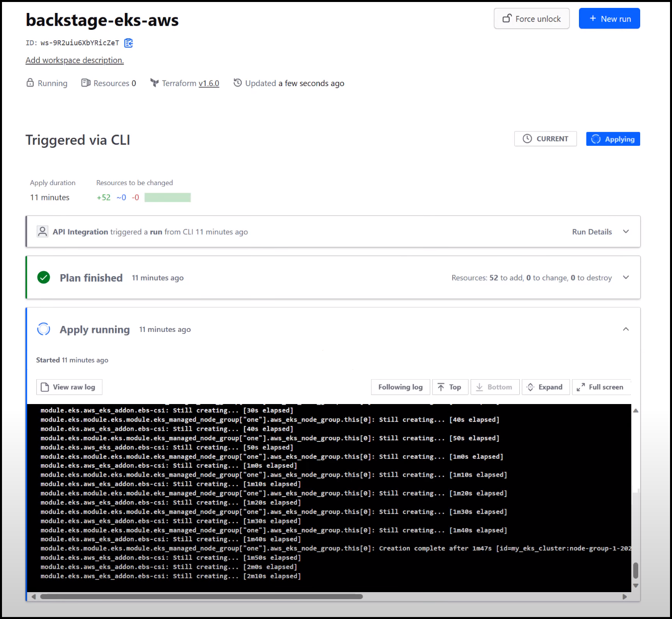Viewport: 672px width, 619px height.
Task: Click Force unlock for the workspace
Action: [531, 18]
